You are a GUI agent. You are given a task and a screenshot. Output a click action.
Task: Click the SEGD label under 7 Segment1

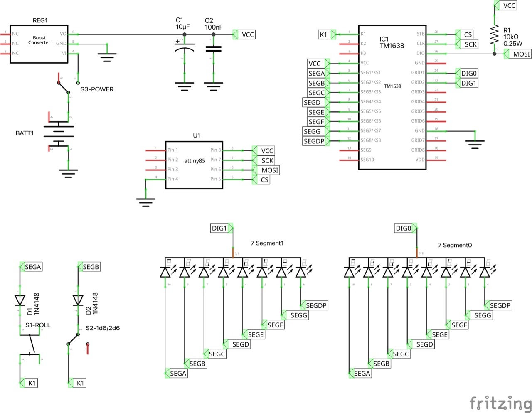(237, 344)
